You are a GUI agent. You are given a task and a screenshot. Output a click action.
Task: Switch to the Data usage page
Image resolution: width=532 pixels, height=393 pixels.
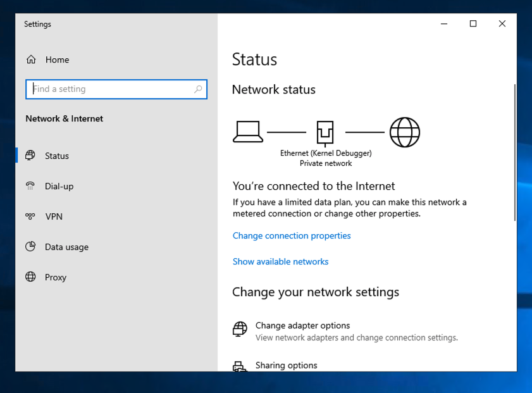pyautogui.click(x=66, y=247)
